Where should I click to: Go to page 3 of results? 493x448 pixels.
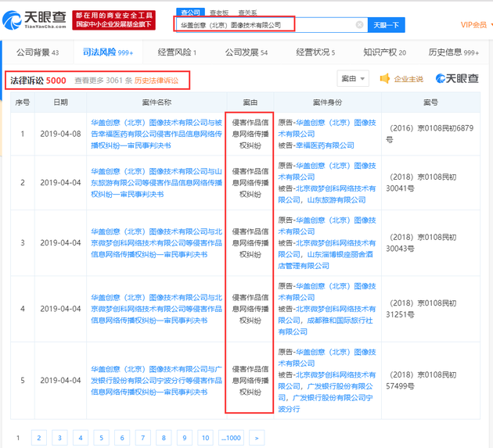59,438
